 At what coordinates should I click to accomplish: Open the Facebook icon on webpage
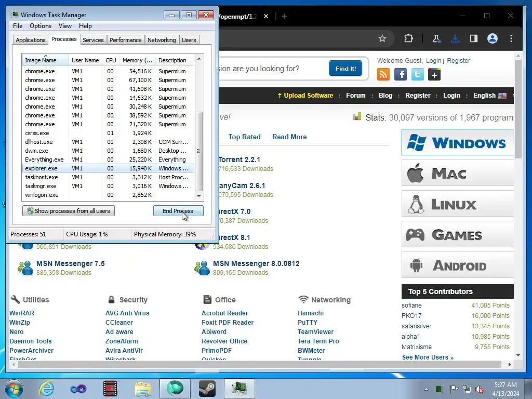[x=401, y=74]
